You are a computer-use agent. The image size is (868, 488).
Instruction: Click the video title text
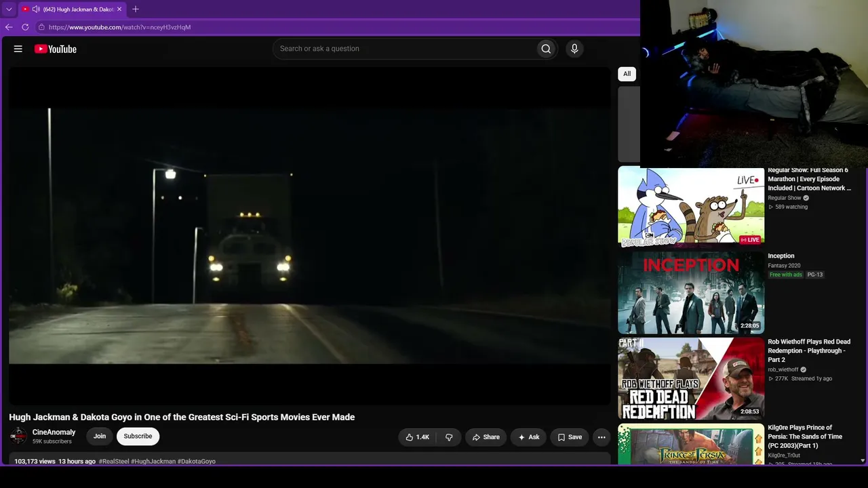coord(182,417)
